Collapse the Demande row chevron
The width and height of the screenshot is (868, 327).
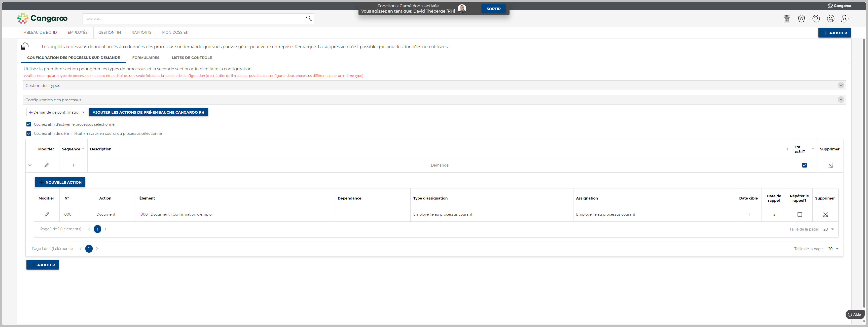pos(30,165)
